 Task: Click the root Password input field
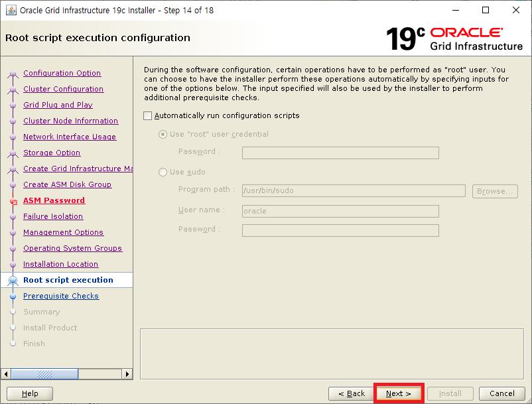tap(340, 153)
